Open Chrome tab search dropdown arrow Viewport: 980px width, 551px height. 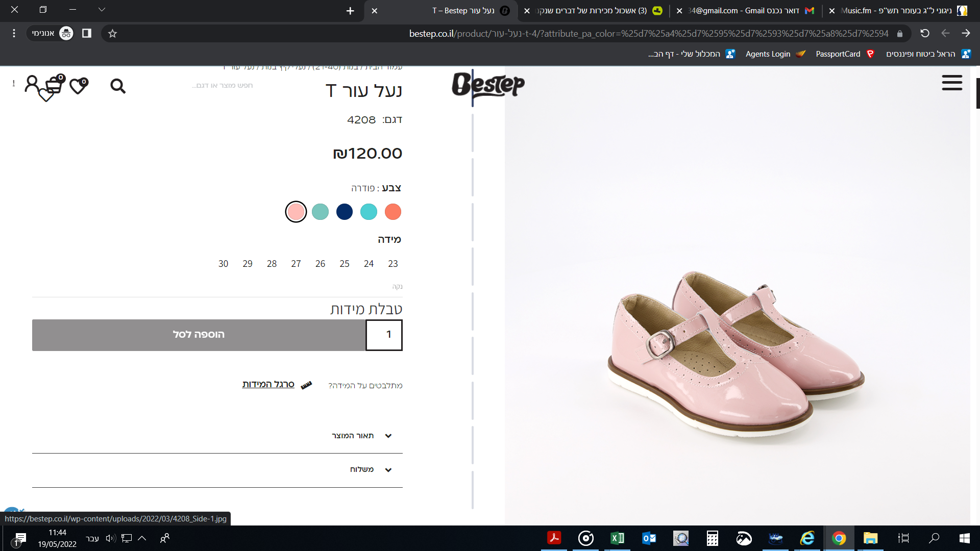(102, 10)
